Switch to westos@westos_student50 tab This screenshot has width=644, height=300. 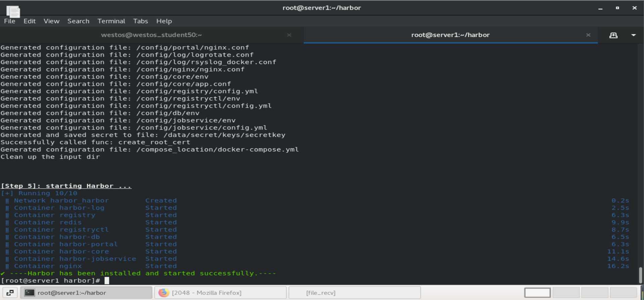click(151, 35)
